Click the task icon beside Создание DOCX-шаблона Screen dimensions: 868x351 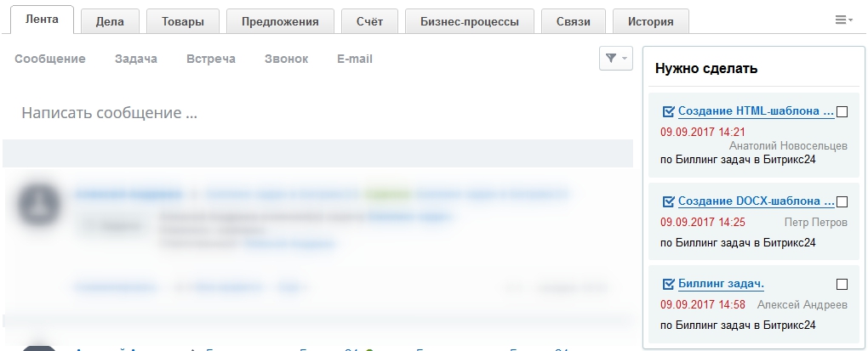(x=668, y=202)
